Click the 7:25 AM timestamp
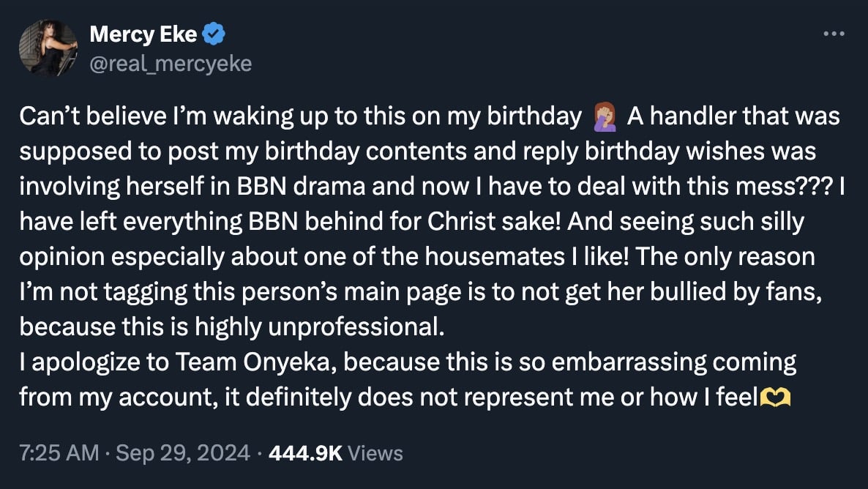This screenshot has height=489, width=868. pyautogui.click(x=59, y=453)
